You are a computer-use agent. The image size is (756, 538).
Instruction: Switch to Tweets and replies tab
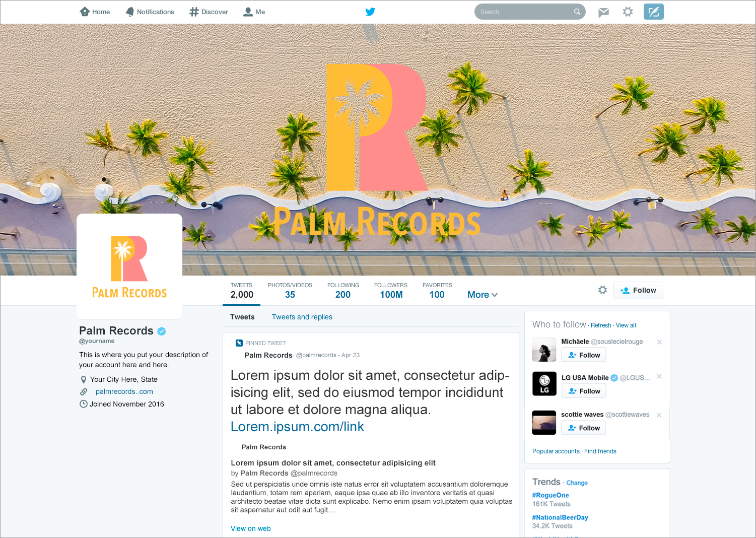point(302,317)
